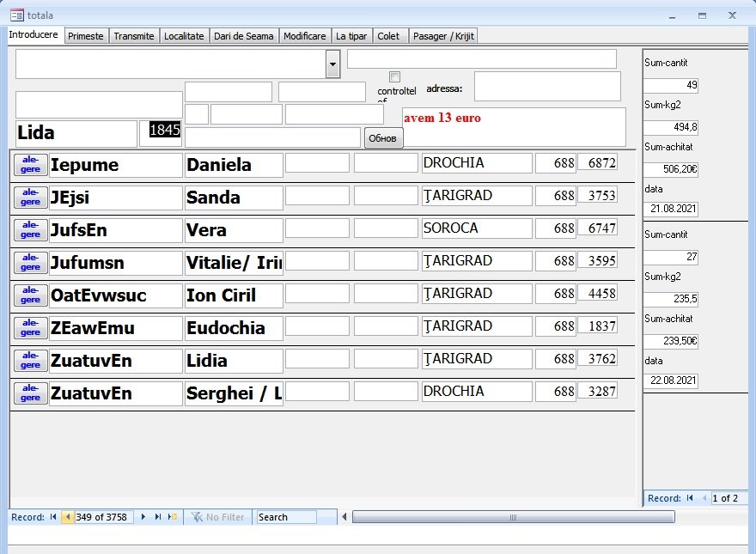The height and width of the screenshot is (554, 756).
Task: Click alegere button for ZEawEmu Eudochia row
Action: tap(30, 328)
